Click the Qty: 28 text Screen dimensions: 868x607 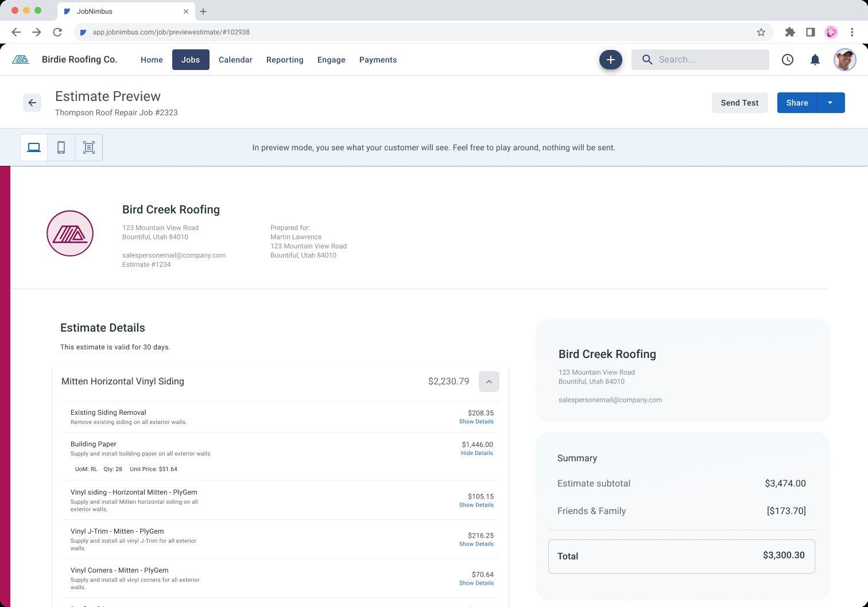(113, 469)
